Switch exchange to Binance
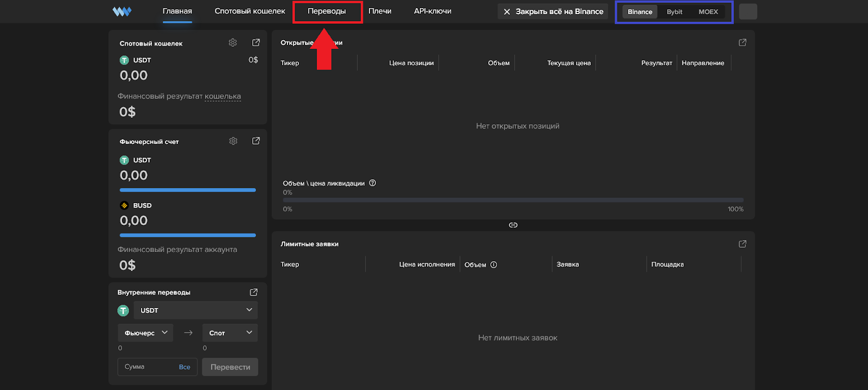The width and height of the screenshot is (868, 390). coord(640,12)
